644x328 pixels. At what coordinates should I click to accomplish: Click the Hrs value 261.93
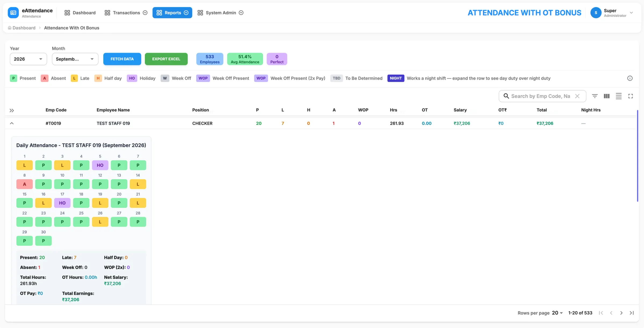[397, 123]
